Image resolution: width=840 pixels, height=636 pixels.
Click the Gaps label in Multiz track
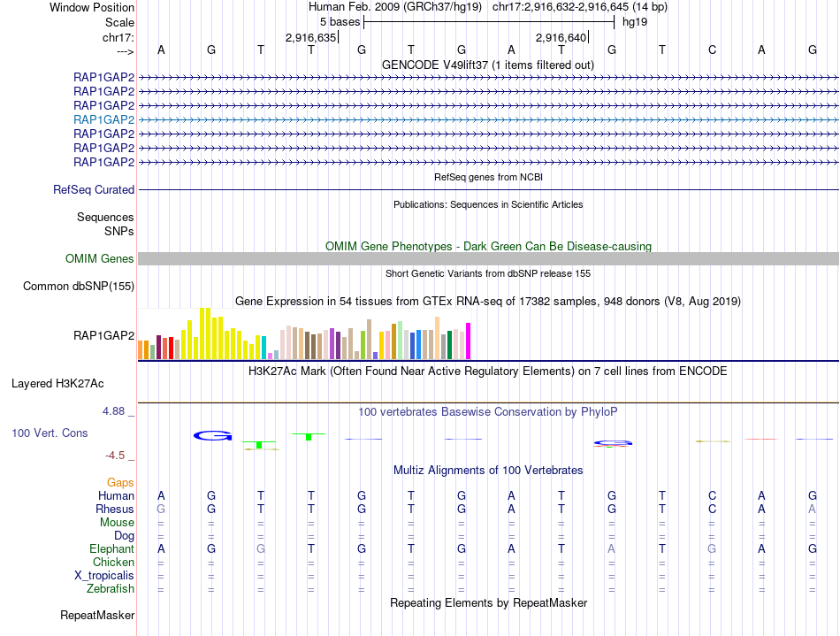click(x=120, y=483)
